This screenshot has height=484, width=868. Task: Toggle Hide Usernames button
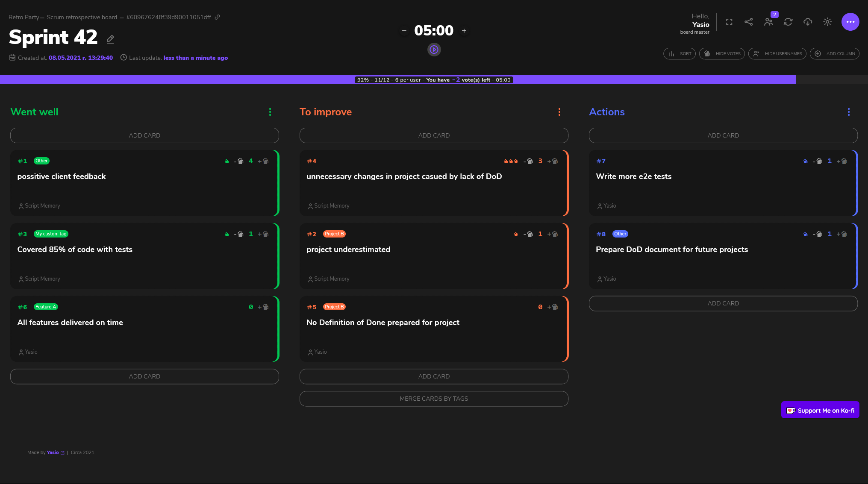pyautogui.click(x=777, y=54)
